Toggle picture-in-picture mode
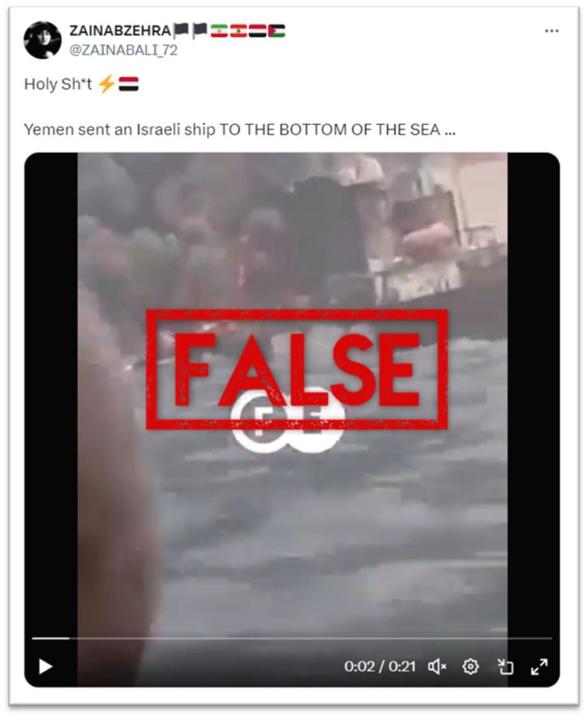The image size is (588, 718). click(x=506, y=667)
